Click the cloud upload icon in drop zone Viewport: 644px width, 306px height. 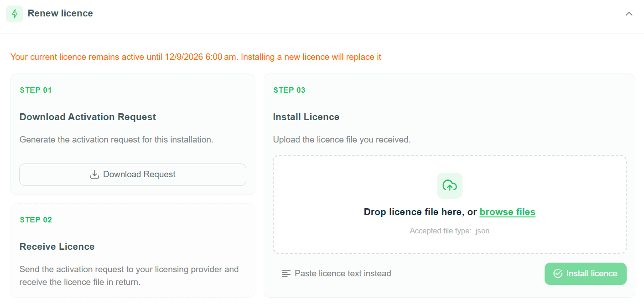click(x=450, y=185)
